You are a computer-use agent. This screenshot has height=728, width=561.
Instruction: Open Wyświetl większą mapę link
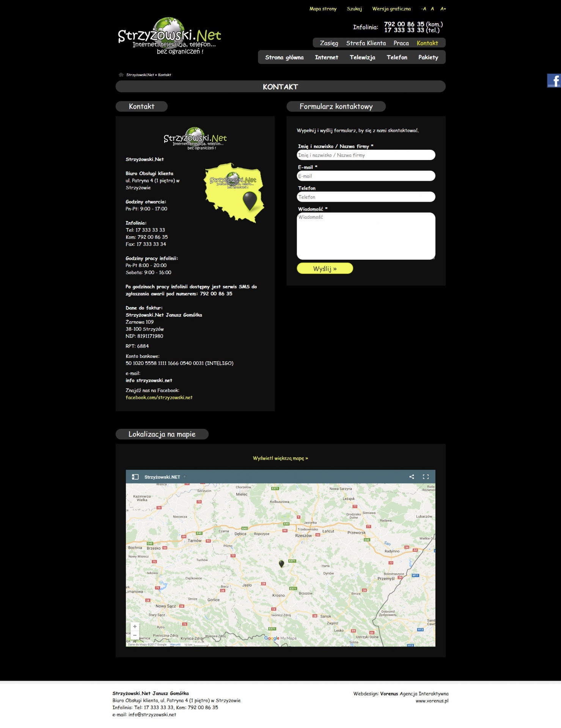pyautogui.click(x=280, y=458)
